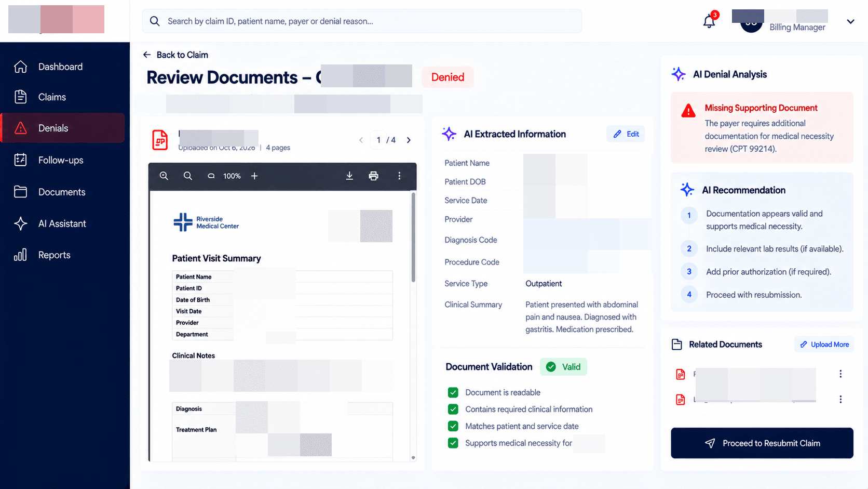The width and height of the screenshot is (868, 489).
Task: Click 'Include relevant lab results (if available).' text
Action: pos(775,249)
